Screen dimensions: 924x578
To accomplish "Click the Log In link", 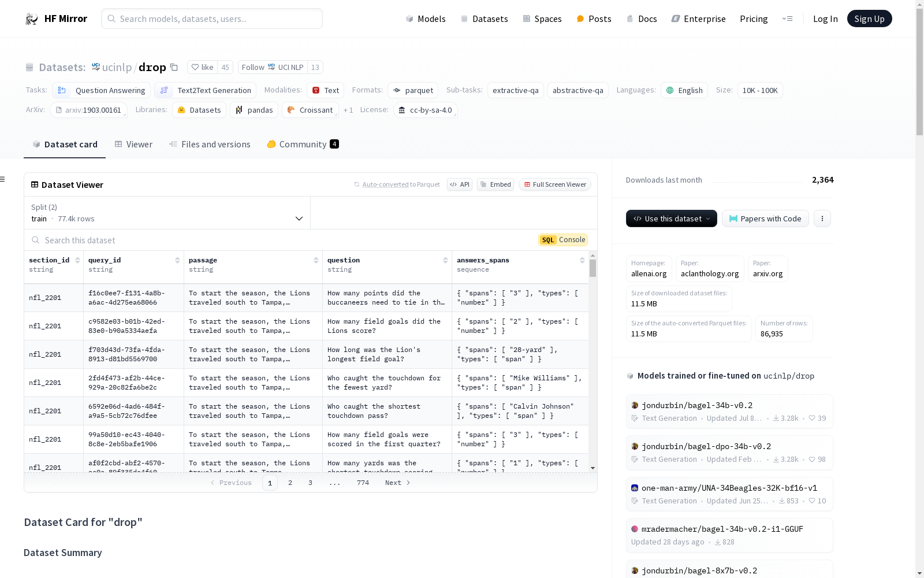I will [825, 19].
